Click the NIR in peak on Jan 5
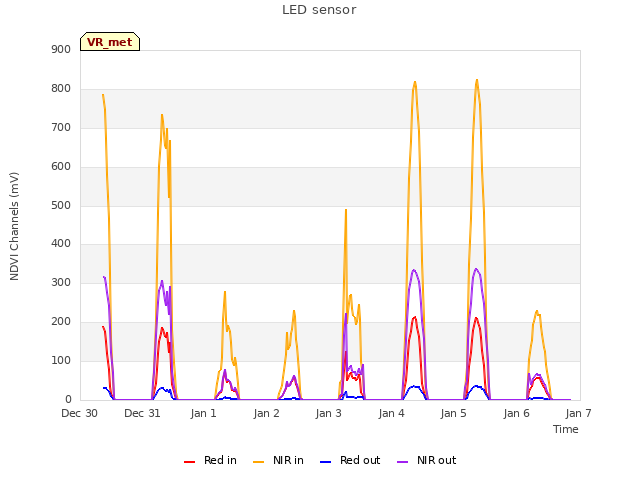 [x=477, y=80]
